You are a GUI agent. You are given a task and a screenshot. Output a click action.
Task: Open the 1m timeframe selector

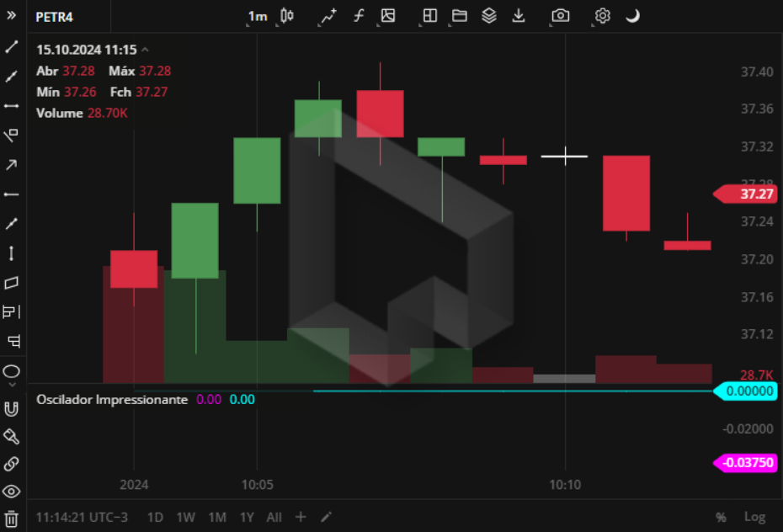click(258, 17)
